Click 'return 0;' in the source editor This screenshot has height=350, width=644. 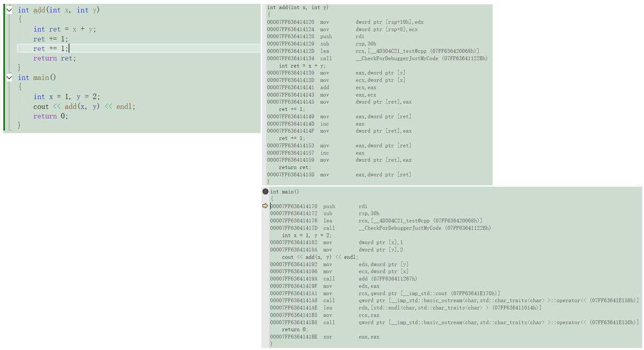click(51, 116)
